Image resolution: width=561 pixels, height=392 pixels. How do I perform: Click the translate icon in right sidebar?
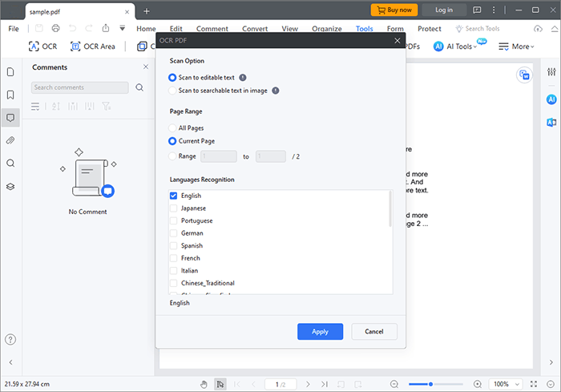pos(551,123)
